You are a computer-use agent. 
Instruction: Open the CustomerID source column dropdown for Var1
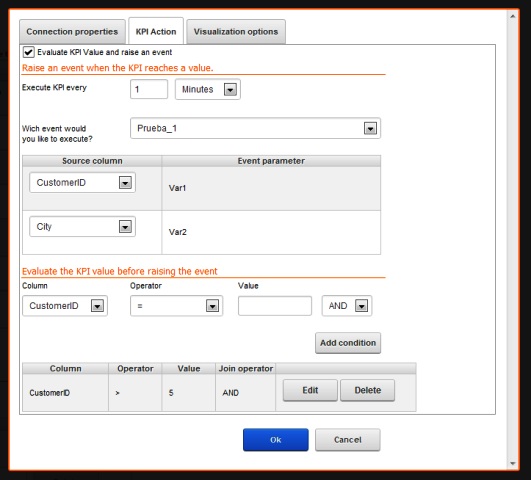(82, 183)
